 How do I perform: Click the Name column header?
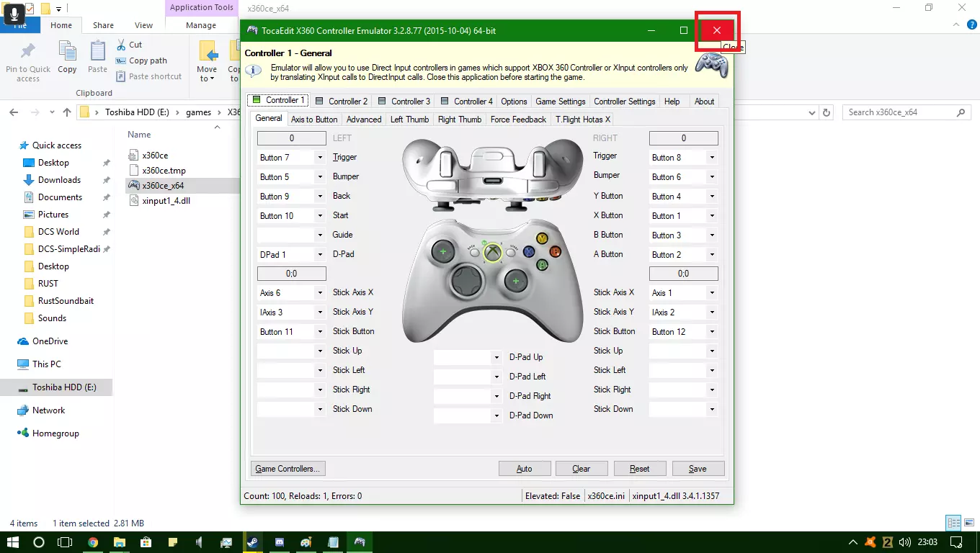pos(139,135)
